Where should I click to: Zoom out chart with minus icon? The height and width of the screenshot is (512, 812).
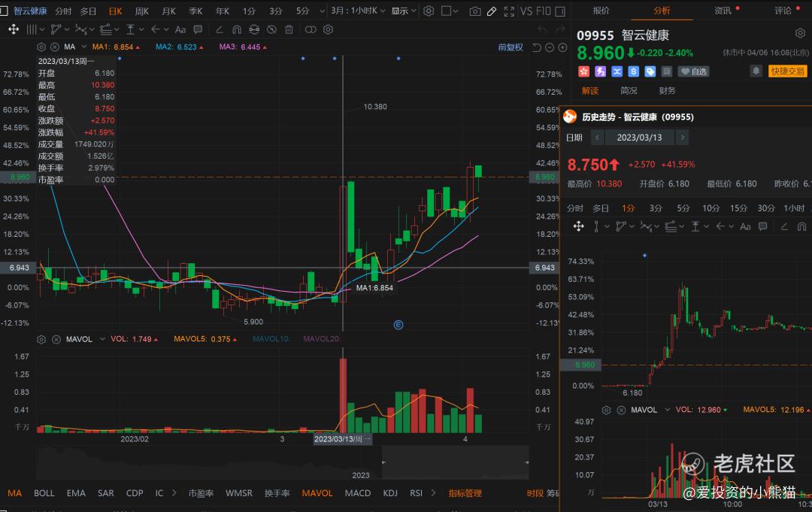[x=550, y=47]
